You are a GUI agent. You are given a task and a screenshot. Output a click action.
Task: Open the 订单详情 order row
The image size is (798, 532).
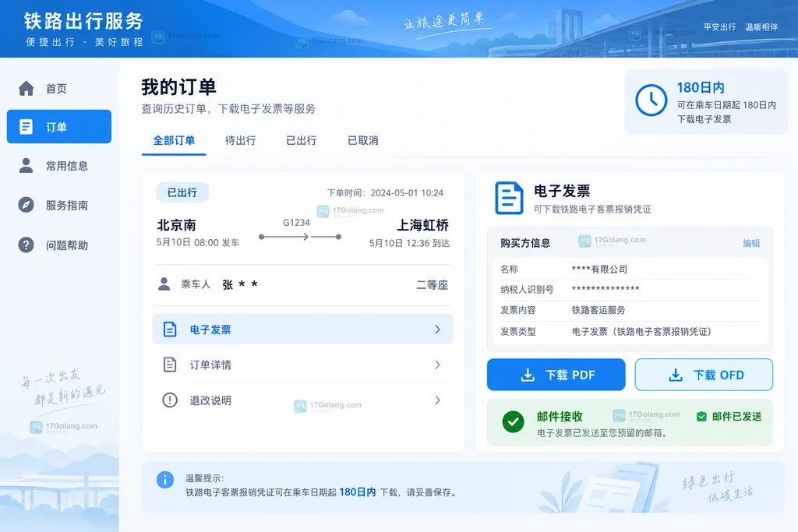tap(303, 365)
